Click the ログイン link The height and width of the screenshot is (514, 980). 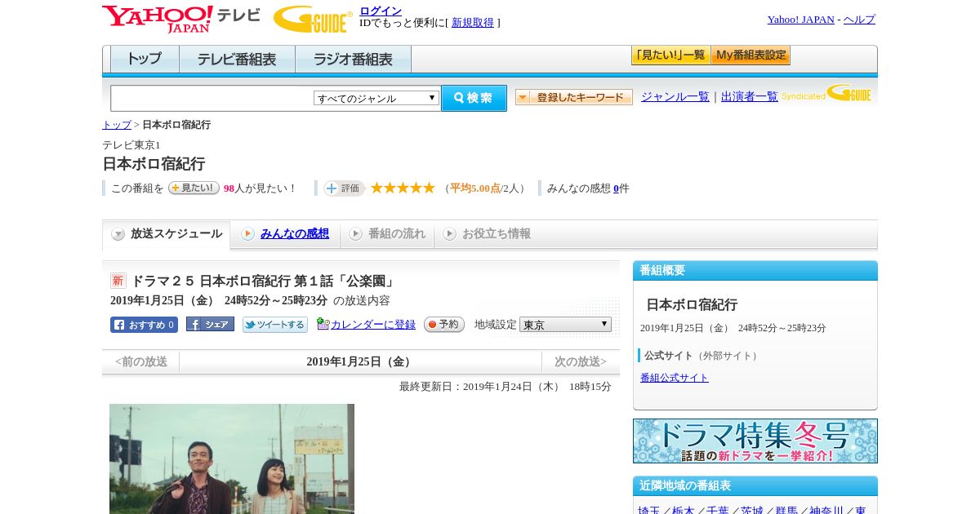(x=381, y=11)
